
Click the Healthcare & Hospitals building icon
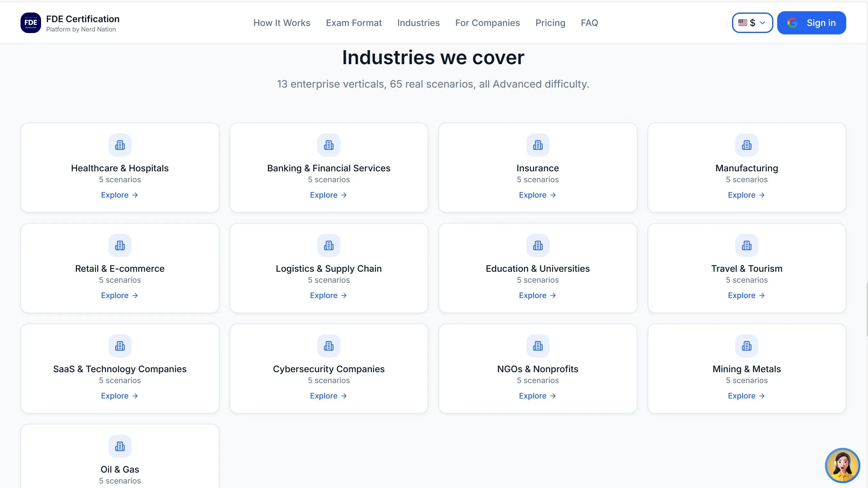(x=120, y=145)
